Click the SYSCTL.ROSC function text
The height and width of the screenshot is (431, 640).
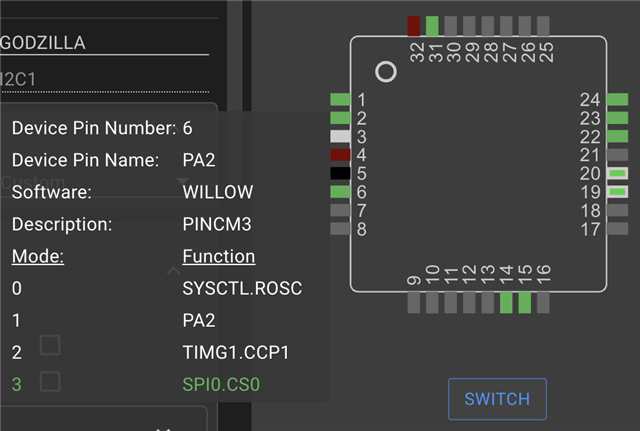pos(242,288)
